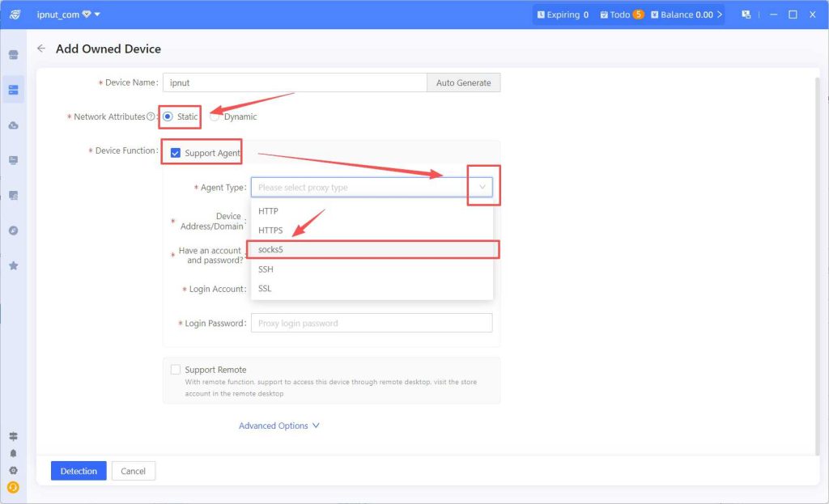Expand Advanced Options
Screen dimensions: 829x504
point(278,426)
